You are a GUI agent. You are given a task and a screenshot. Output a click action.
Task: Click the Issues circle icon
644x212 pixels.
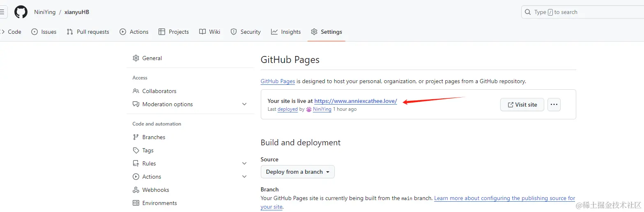point(34,32)
